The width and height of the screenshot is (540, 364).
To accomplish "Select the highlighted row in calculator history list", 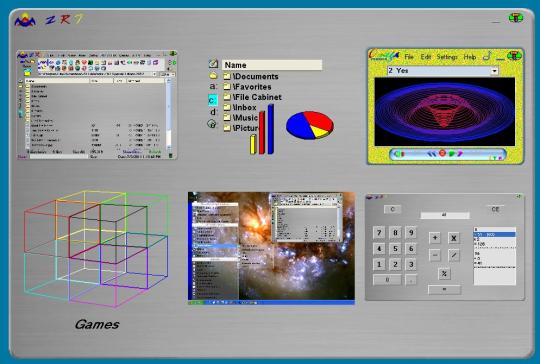I will (x=495, y=234).
